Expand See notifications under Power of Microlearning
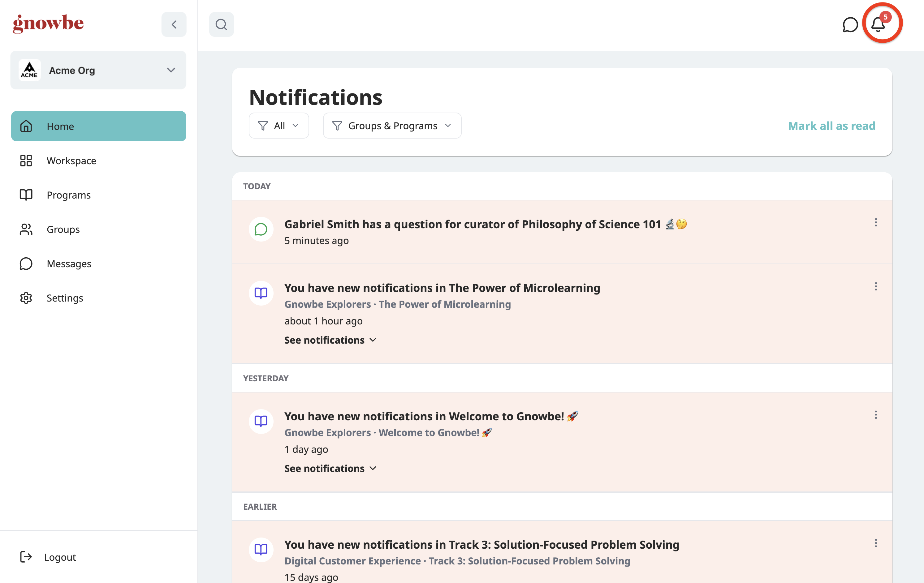 330,340
